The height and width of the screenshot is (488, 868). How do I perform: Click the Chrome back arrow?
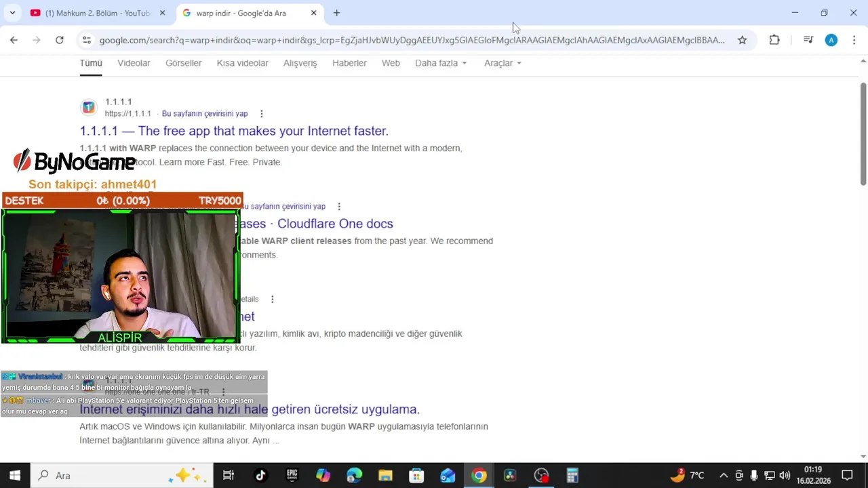coord(14,40)
